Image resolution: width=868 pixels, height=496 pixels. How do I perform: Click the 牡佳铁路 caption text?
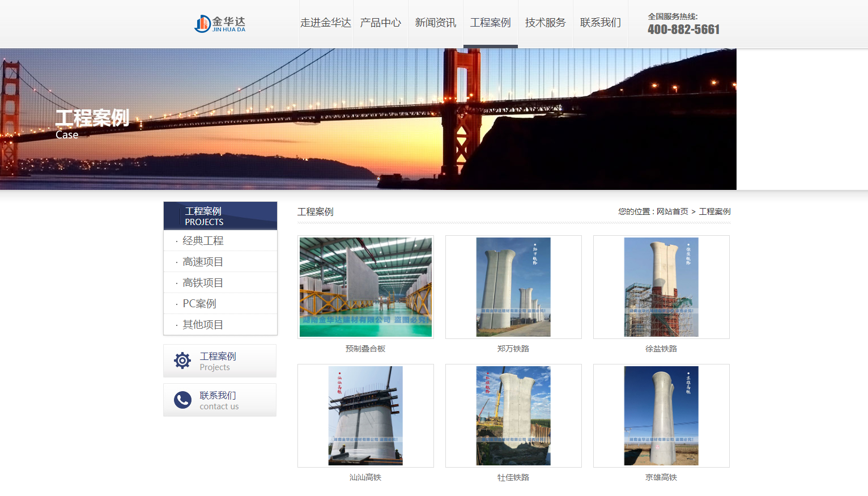(513, 477)
